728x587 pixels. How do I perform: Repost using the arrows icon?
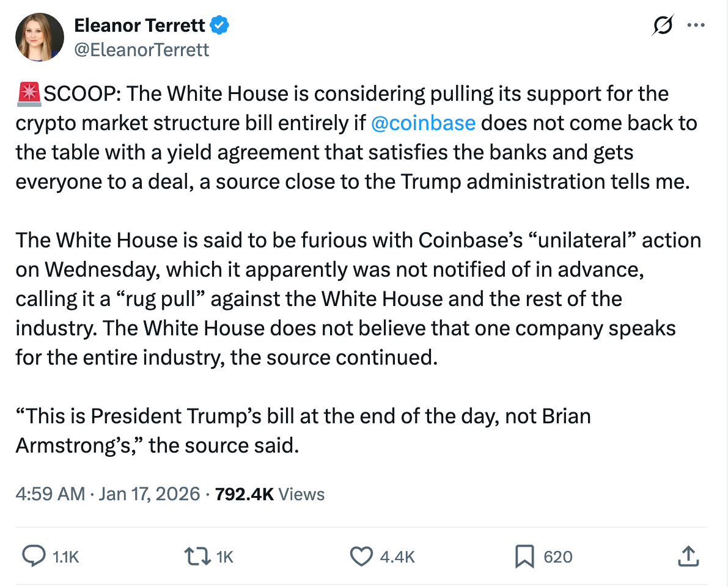[x=197, y=556]
